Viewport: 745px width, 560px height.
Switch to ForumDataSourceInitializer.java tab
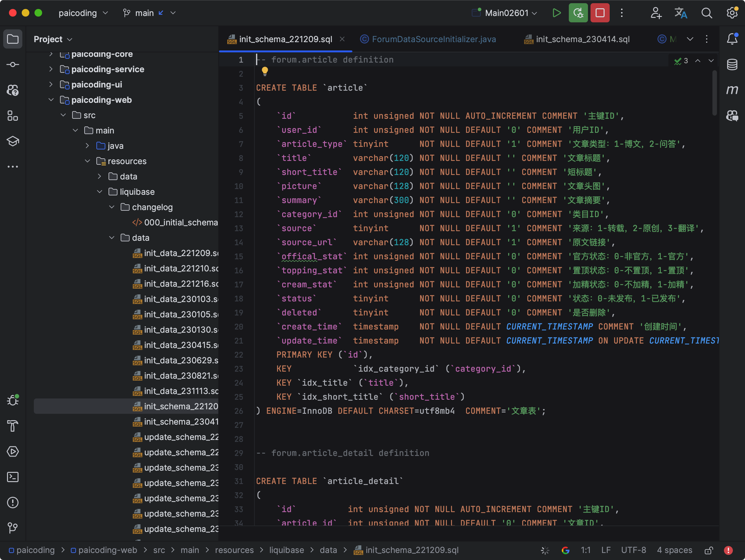433,39
